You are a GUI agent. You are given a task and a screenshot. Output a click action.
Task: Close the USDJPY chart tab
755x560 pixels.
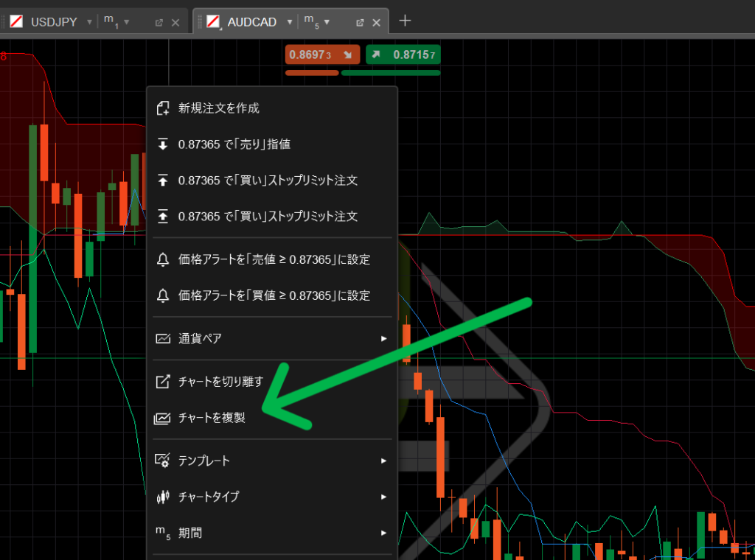175,23
